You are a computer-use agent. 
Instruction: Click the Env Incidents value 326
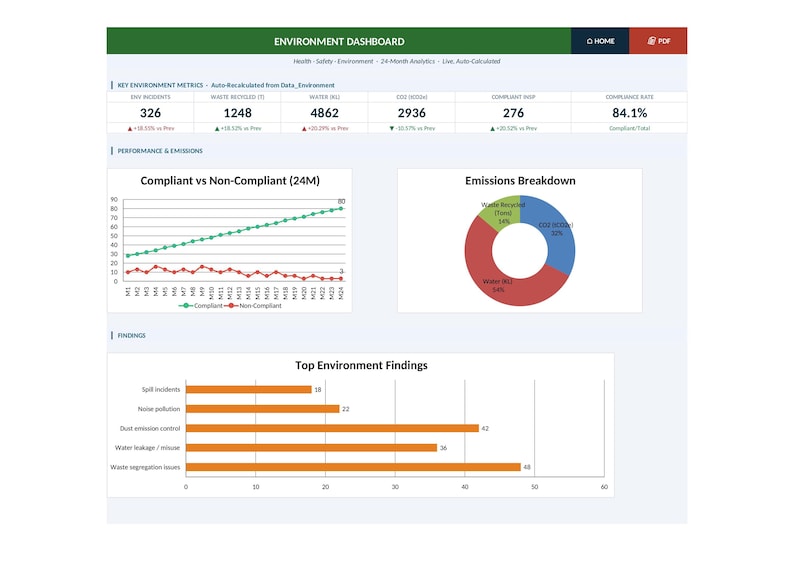point(150,113)
